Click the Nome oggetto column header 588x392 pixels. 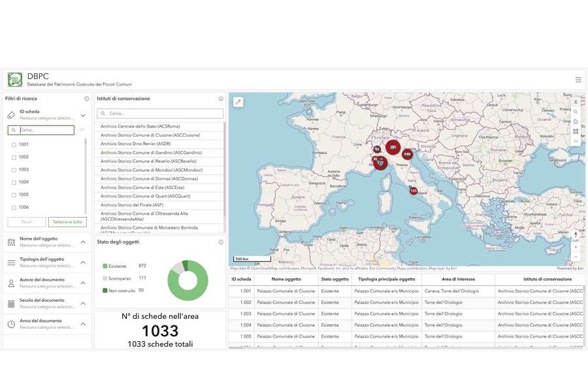click(286, 280)
